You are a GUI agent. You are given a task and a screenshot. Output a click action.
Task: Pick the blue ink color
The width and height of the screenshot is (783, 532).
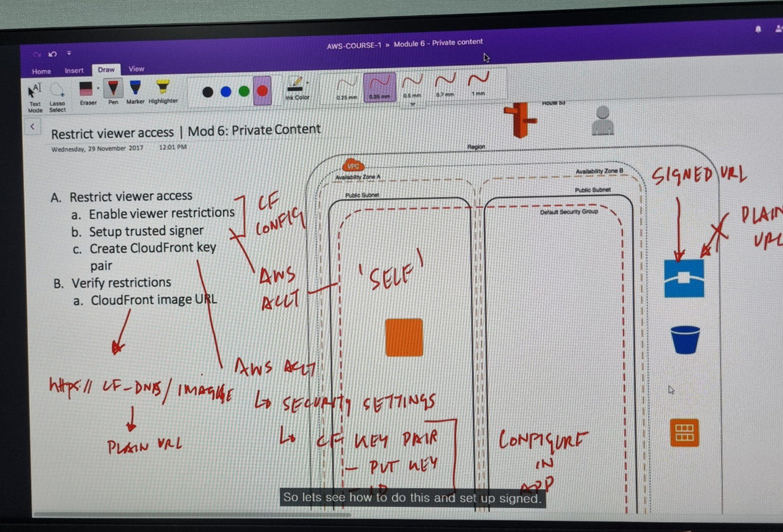coord(226,92)
